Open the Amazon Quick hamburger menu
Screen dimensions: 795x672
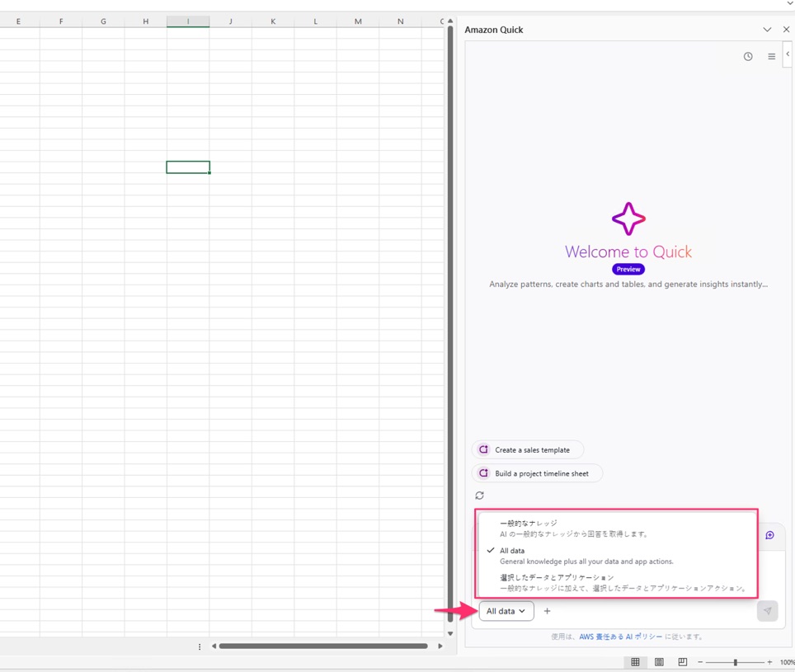point(771,56)
